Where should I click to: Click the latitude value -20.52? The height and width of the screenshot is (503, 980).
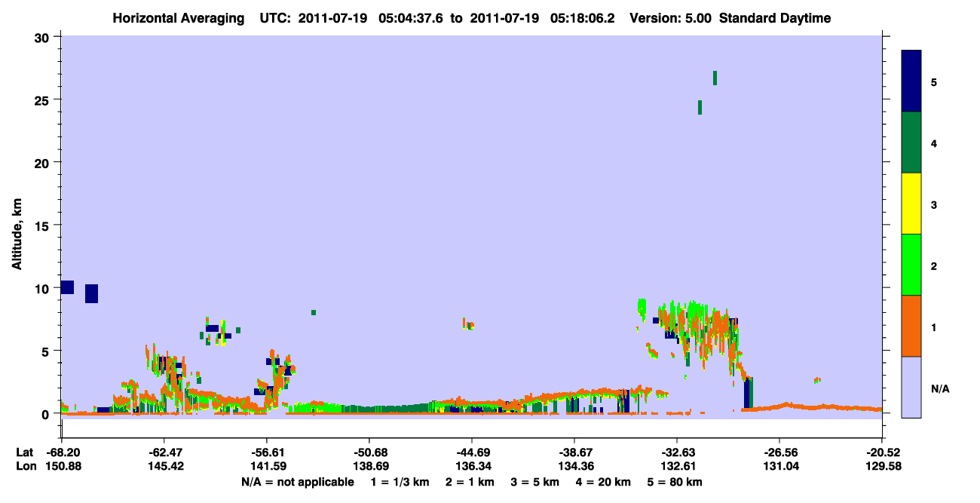coord(882,452)
